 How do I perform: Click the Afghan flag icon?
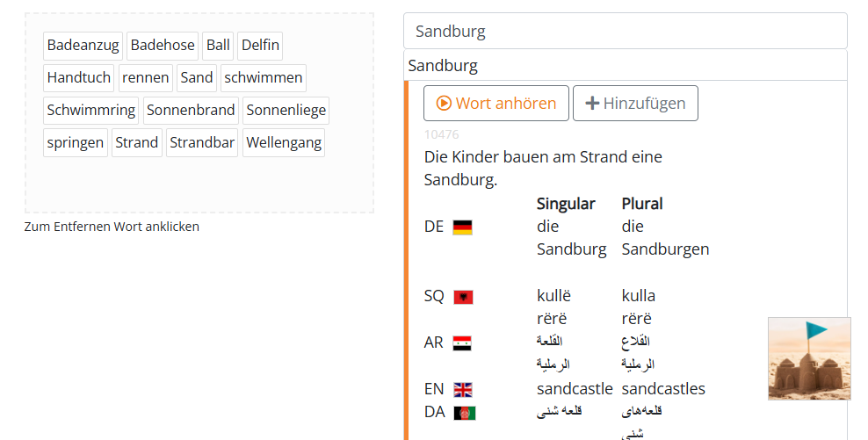coord(464,413)
